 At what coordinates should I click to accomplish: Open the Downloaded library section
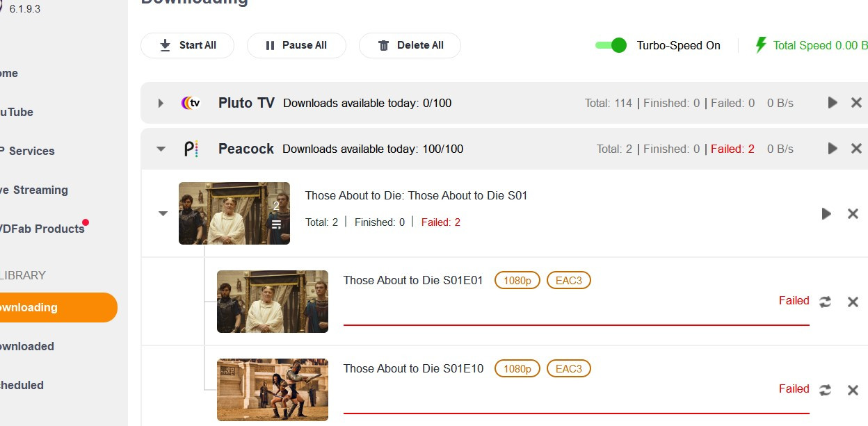pyautogui.click(x=28, y=346)
